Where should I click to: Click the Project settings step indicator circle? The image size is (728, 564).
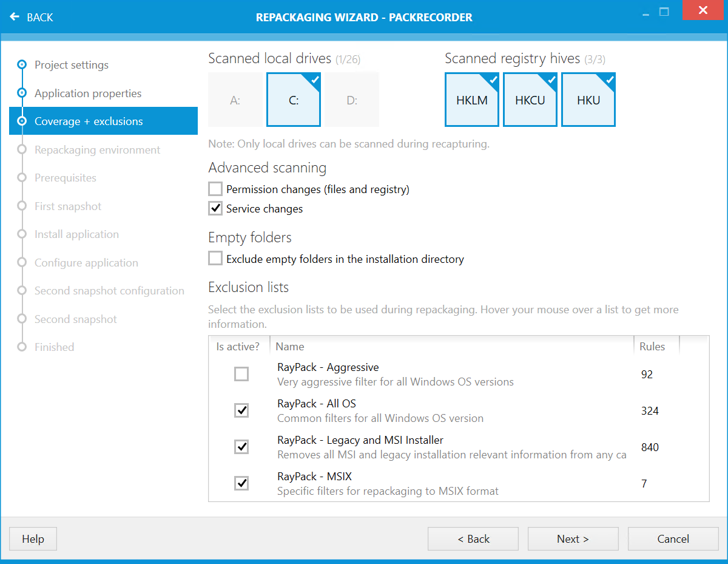22,65
